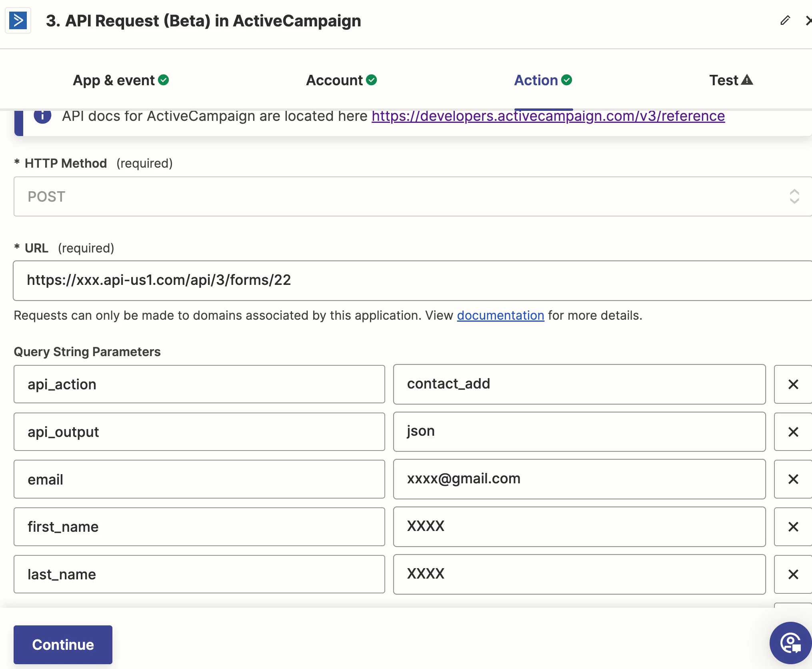
Task: Open the Test tab
Action: point(731,80)
